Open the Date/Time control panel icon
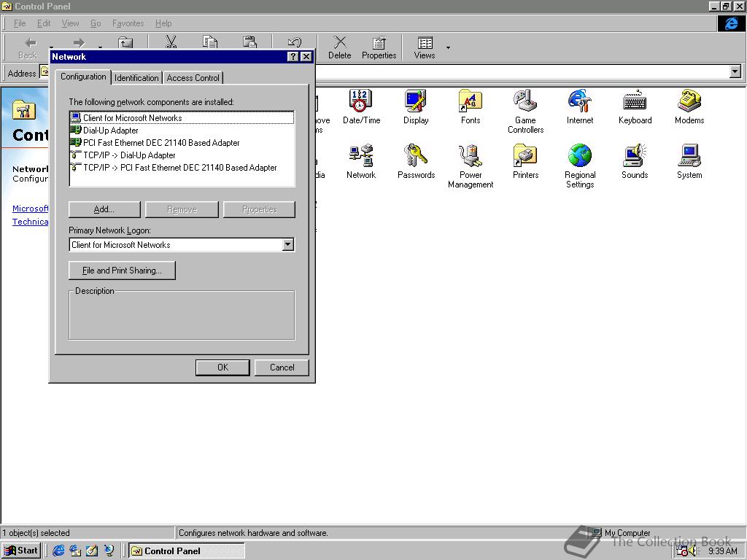This screenshot has height=560, width=747. click(x=361, y=106)
